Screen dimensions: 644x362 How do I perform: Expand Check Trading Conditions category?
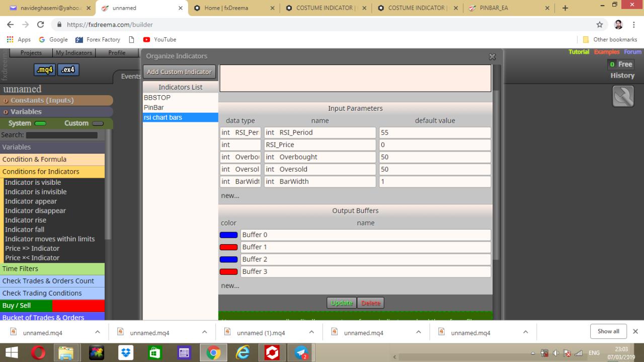tap(52, 293)
